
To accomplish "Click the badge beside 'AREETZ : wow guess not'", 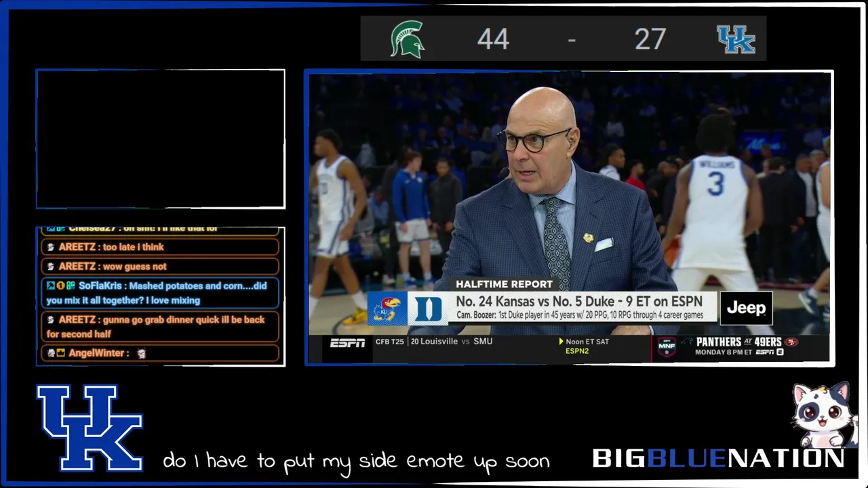I will [50, 267].
